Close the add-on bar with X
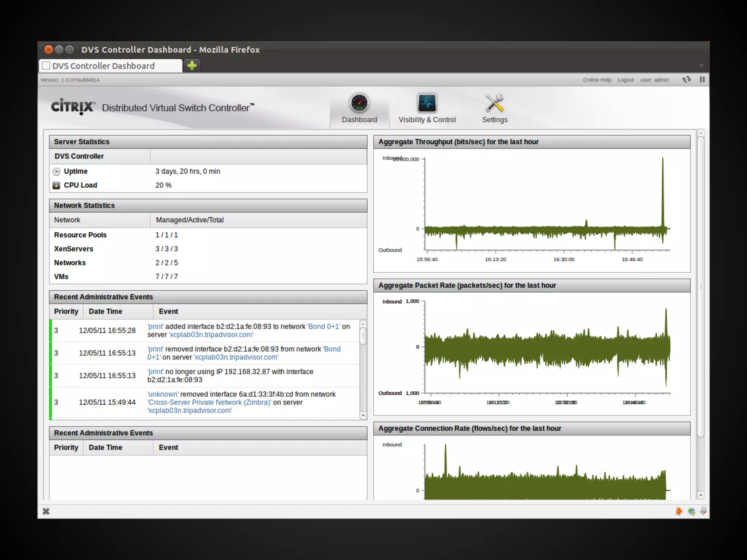This screenshot has width=747, height=560. 46,511
